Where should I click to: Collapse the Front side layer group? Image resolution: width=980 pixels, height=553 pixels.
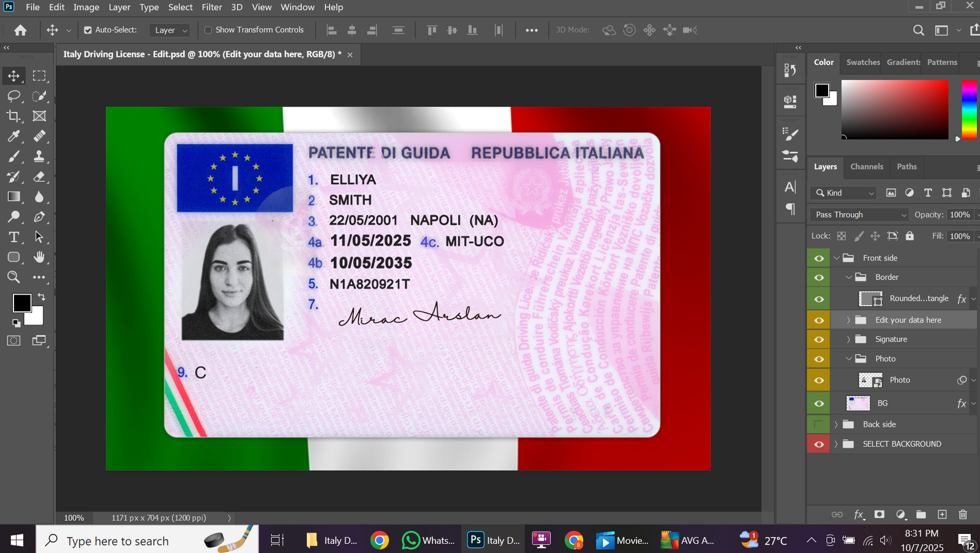(x=837, y=258)
